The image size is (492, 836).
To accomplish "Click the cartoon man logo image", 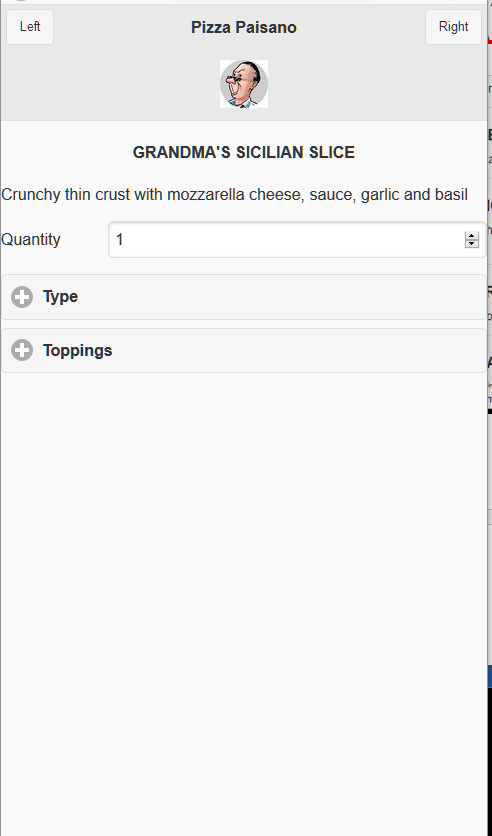I will click(244, 84).
